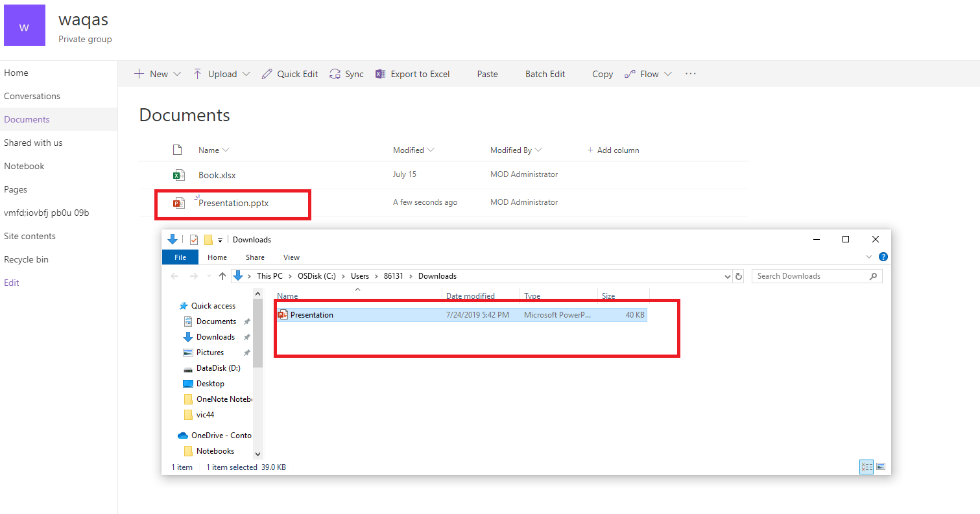The image size is (980, 514).
Task: Unpin Downloads from Quick access
Action: tap(246, 336)
